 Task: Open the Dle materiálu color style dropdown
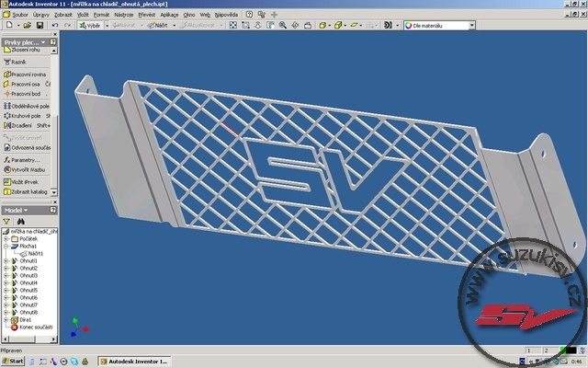tap(472, 25)
